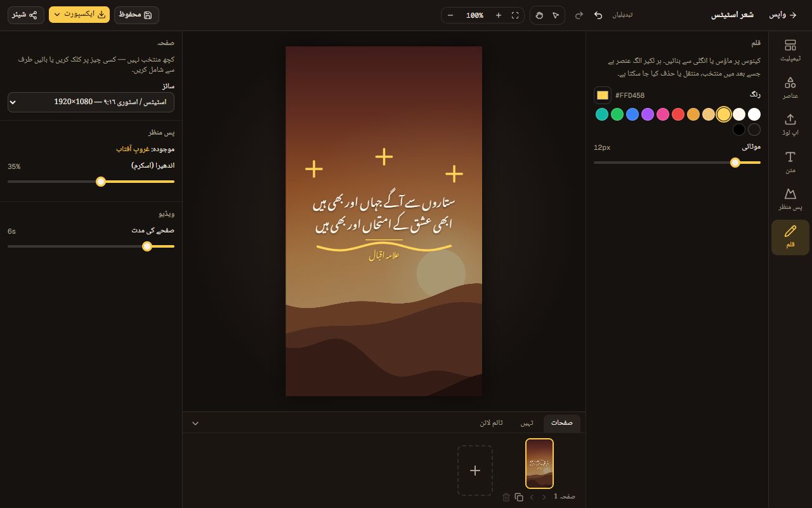The image size is (812, 508).
Task: Open the Templates (ٹیمپلیٹ) sidebar panel
Action: tap(790, 50)
